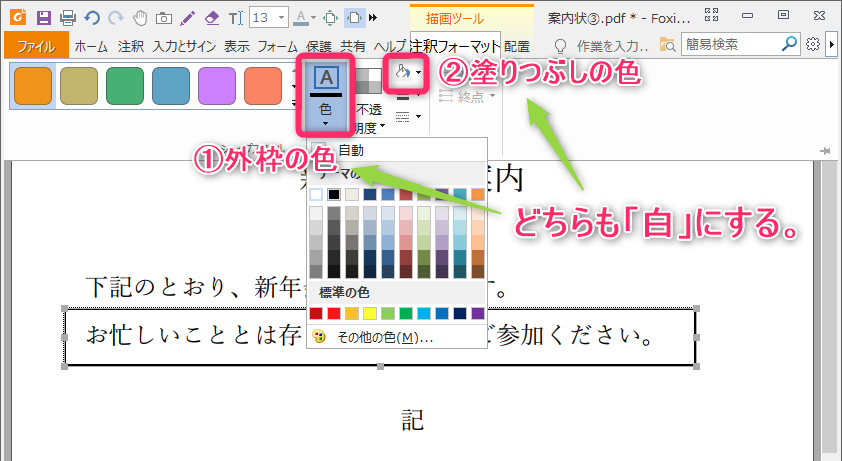Screen dimensions: 842x461
Task: Click the undo arrow icon
Action: tap(92, 18)
